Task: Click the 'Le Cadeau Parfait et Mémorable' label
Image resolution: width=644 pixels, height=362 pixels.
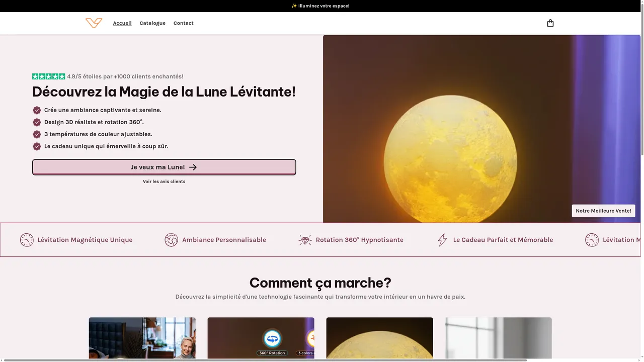Action: [503, 240]
